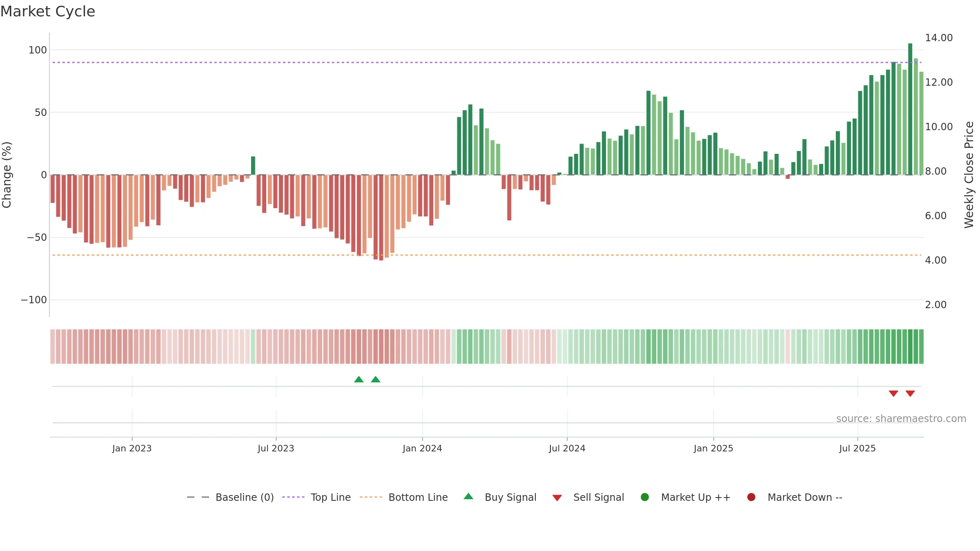Click the Weekly Close Price axis label
The width and height of the screenshot is (980, 551).
(x=969, y=175)
